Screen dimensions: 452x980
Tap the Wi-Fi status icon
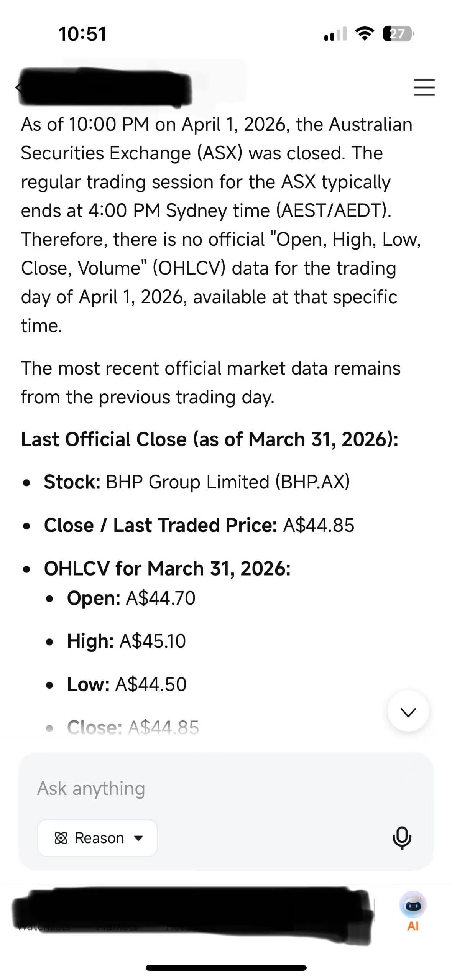tap(365, 34)
